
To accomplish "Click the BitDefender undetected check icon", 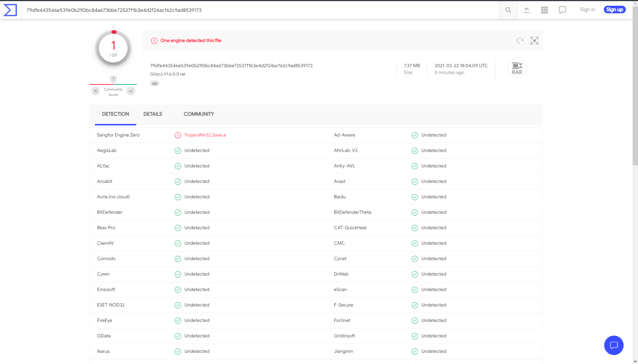I will point(178,212).
